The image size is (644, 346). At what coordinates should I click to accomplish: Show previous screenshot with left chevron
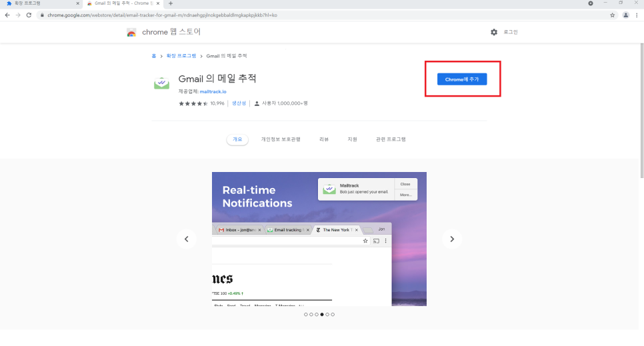[187, 239]
